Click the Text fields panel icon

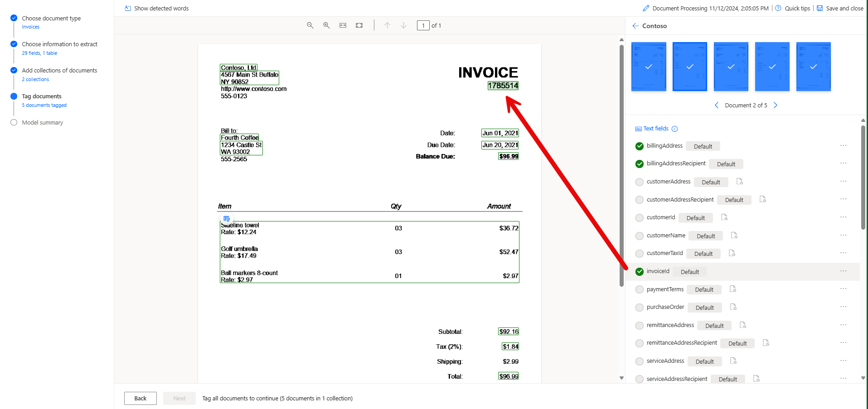pos(638,128)
